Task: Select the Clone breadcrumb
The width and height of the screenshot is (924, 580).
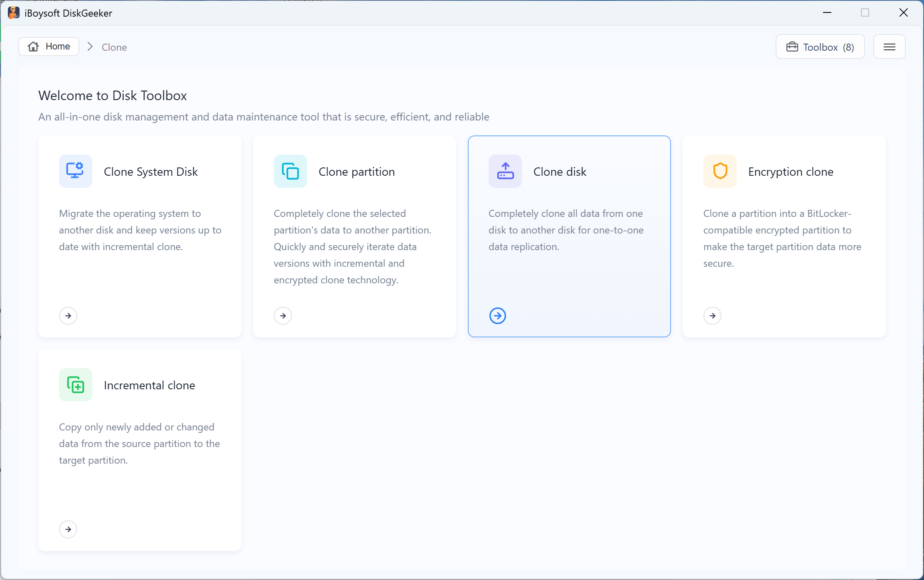Action: tap(114, 47)
